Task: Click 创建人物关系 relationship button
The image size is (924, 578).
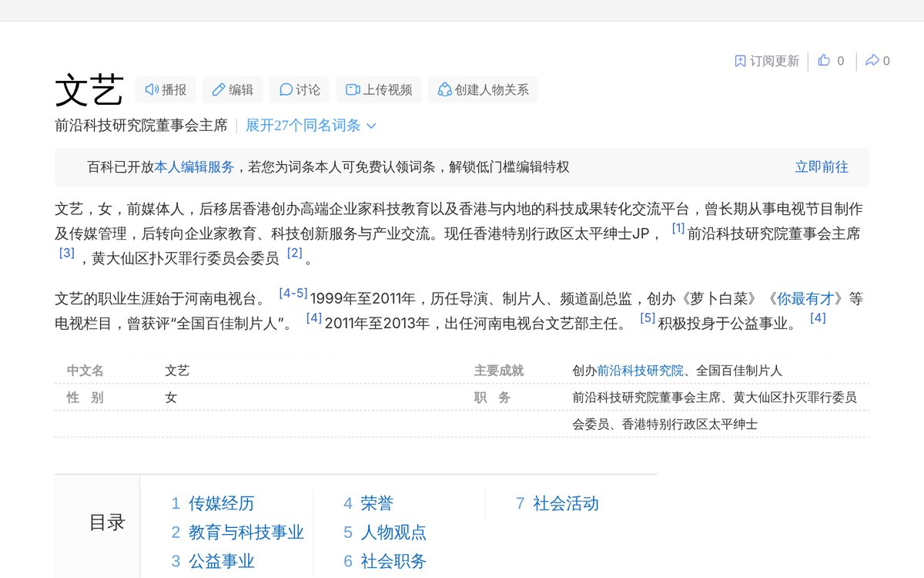Action: (483, 90)
